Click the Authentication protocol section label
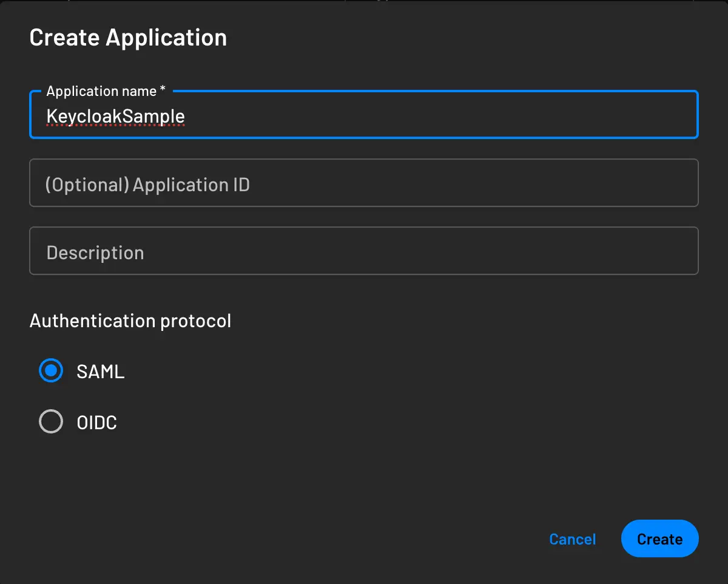The height and width of the screenshot is (584, 728). pos(130,321)
